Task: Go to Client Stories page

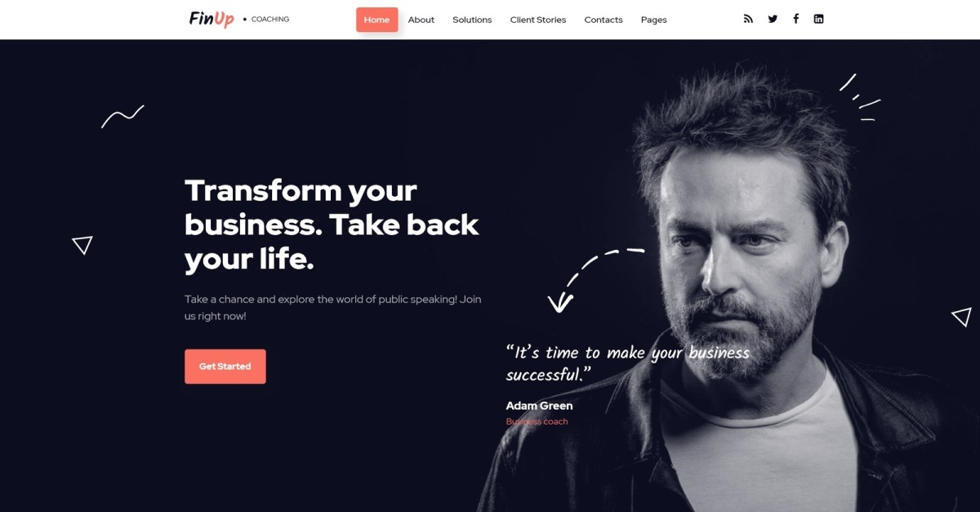Action: 538,20
